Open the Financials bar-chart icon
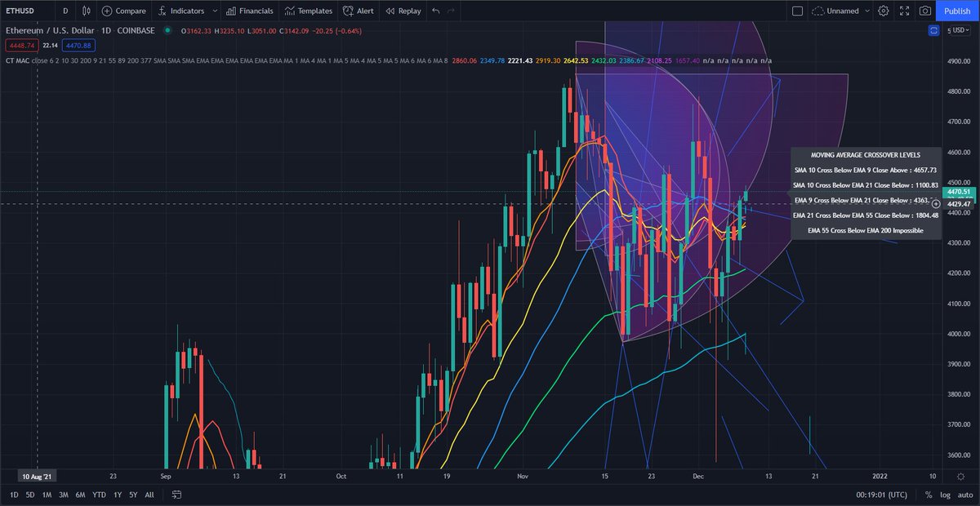This screenshot has height=506, width=980. click(231, 11)
